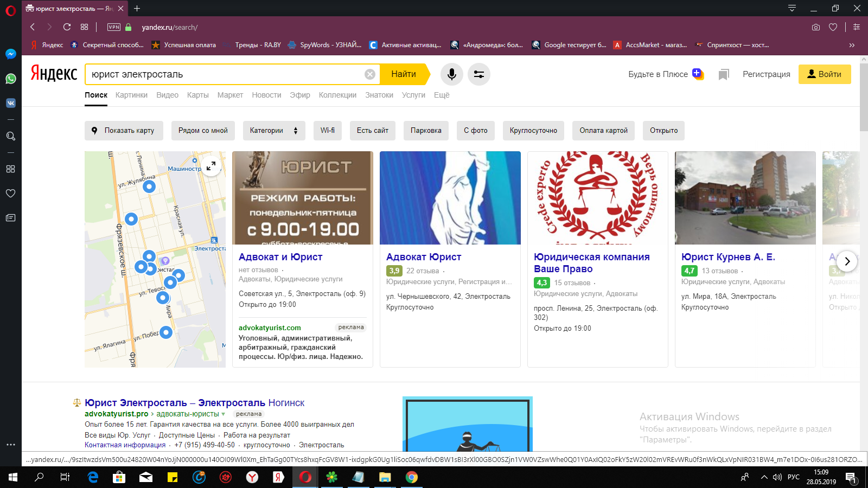Click Показать карту button

(x=124, y=131)
